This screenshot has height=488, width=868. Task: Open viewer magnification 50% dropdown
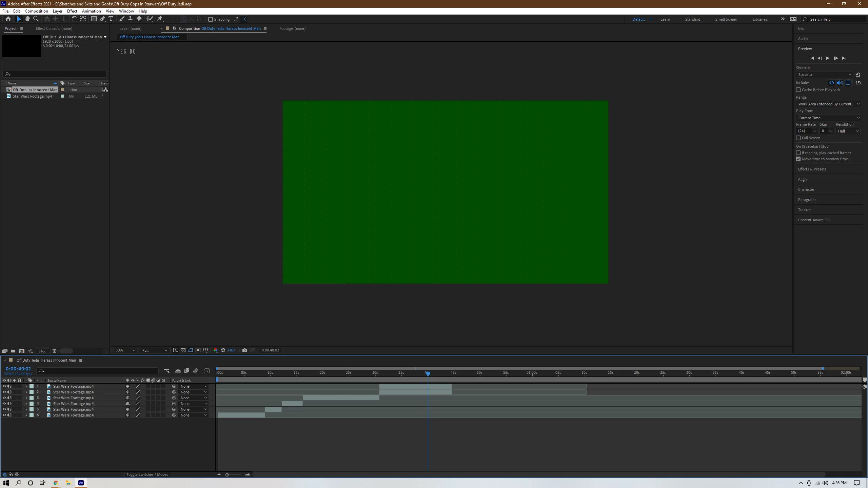(x=125, y=350)
